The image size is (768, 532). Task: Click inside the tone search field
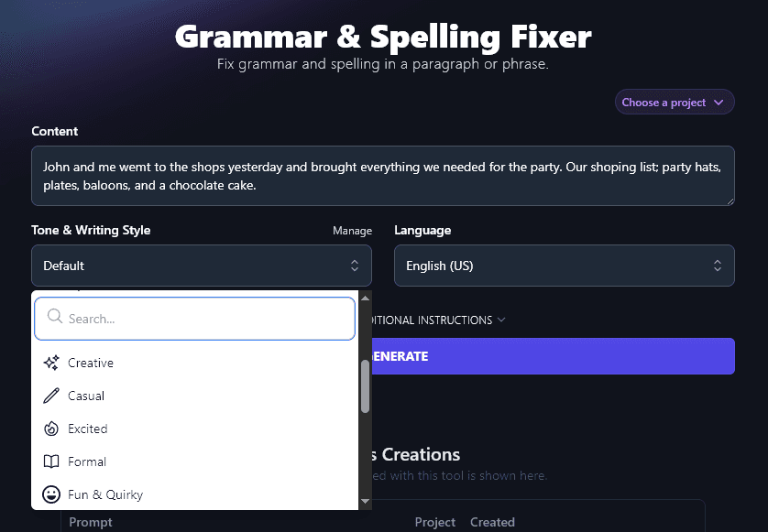(x=192, y=318)
